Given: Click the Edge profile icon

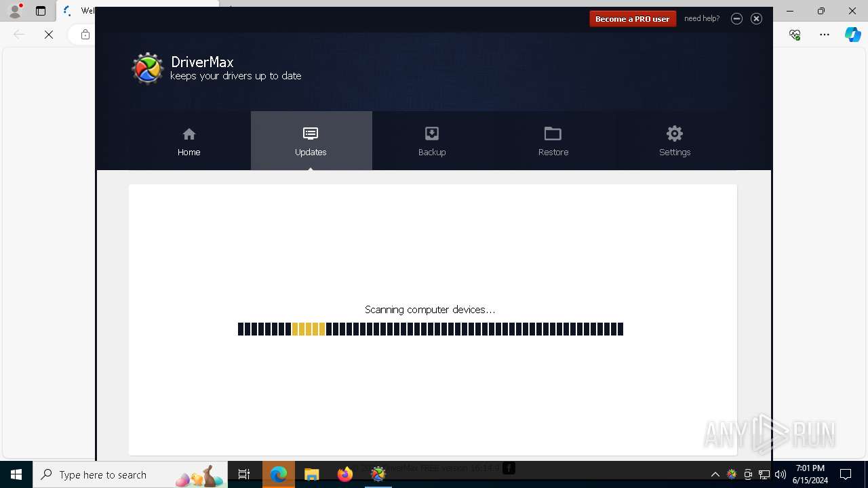Looking at the screenshot, I should tap(15, 11).
